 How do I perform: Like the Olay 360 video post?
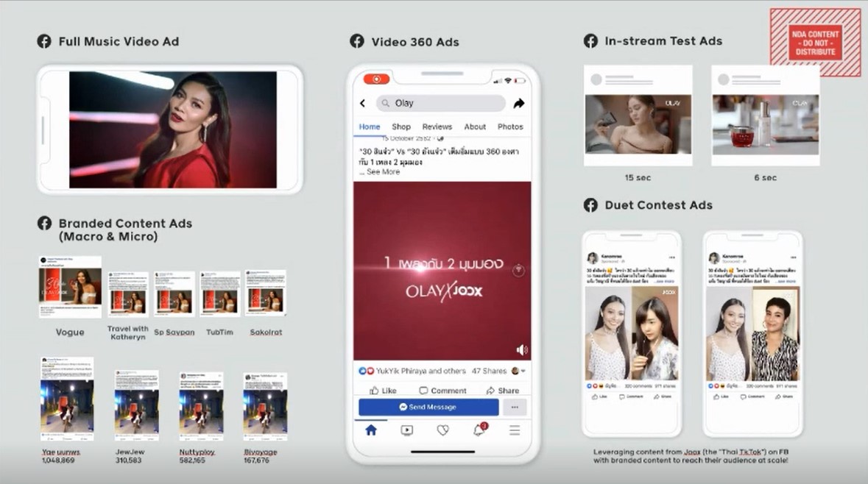pyautogui.click(x=383, y=391)
